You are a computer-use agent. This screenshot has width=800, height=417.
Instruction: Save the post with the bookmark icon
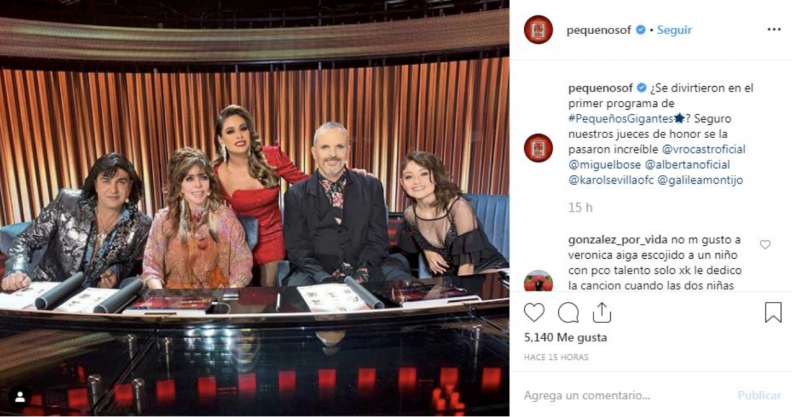pos(773,312)
